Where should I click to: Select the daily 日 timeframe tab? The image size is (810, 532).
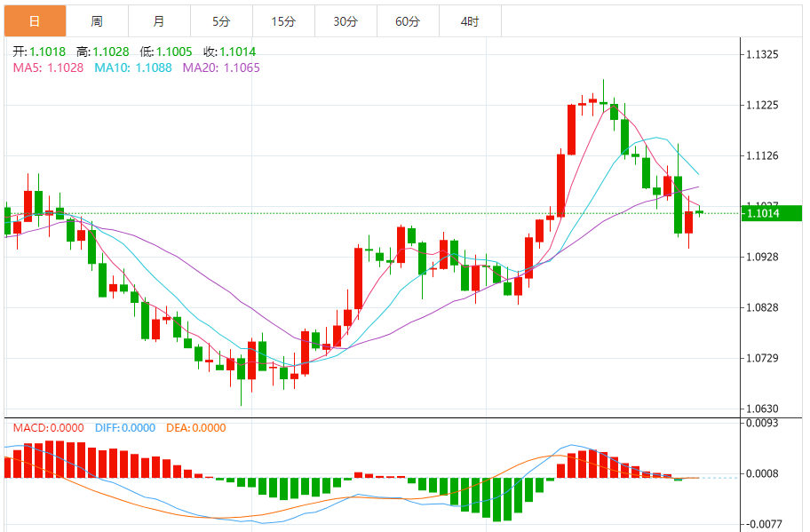(x=36, y=21)
